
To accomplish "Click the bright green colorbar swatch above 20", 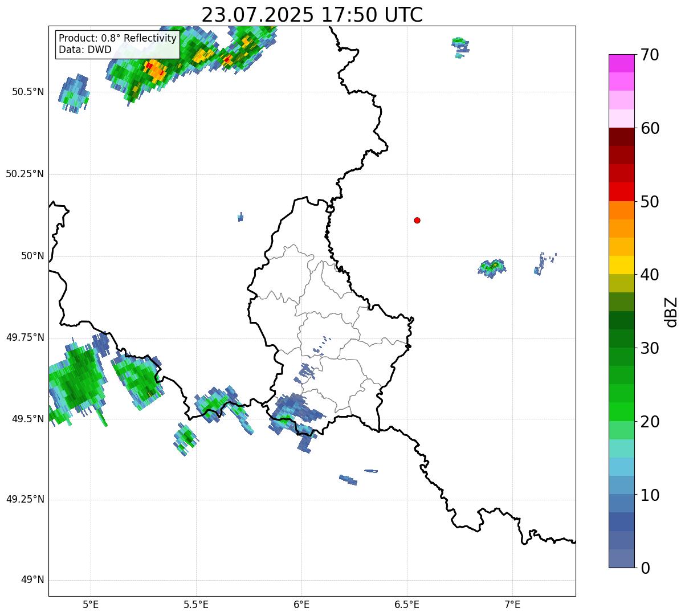I will click(x=621, y=412).
